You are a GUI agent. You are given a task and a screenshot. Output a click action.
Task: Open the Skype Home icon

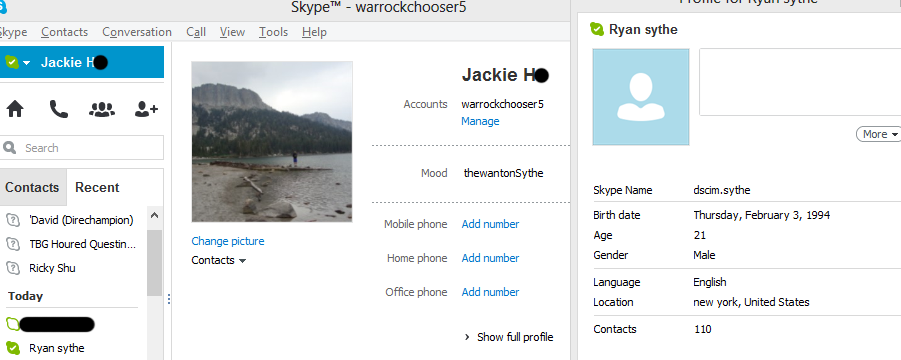click(15, 109)
